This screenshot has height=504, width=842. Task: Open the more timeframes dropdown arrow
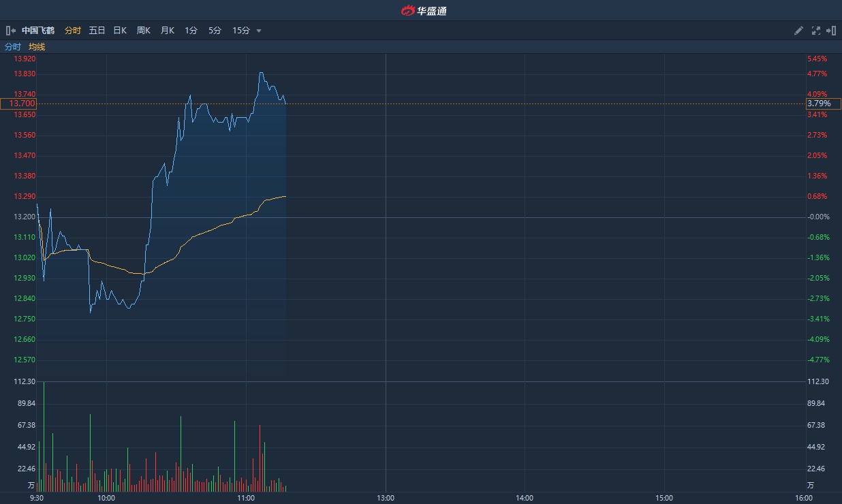259,31
